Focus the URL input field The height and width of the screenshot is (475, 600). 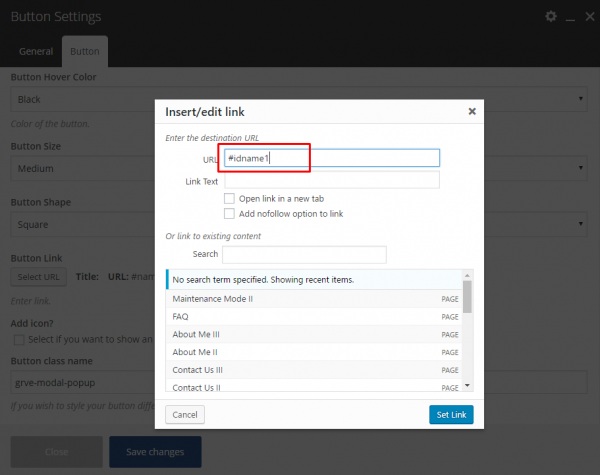pos(330,158)
